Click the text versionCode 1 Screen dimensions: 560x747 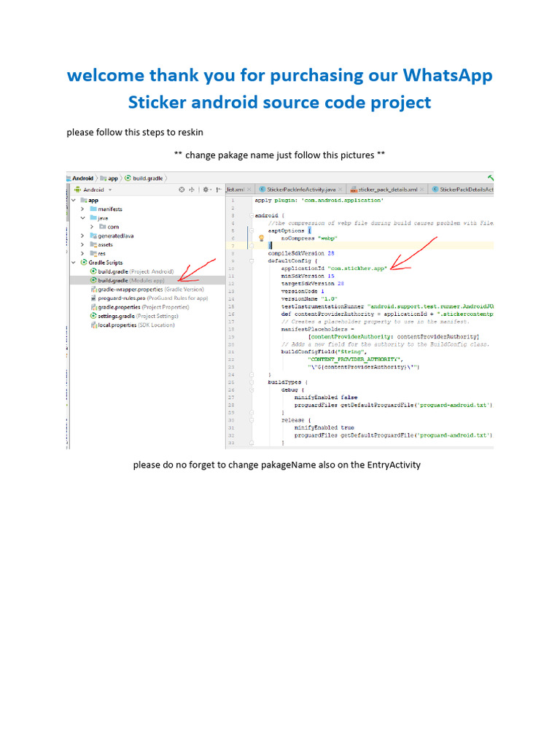(x=303, y=292)
